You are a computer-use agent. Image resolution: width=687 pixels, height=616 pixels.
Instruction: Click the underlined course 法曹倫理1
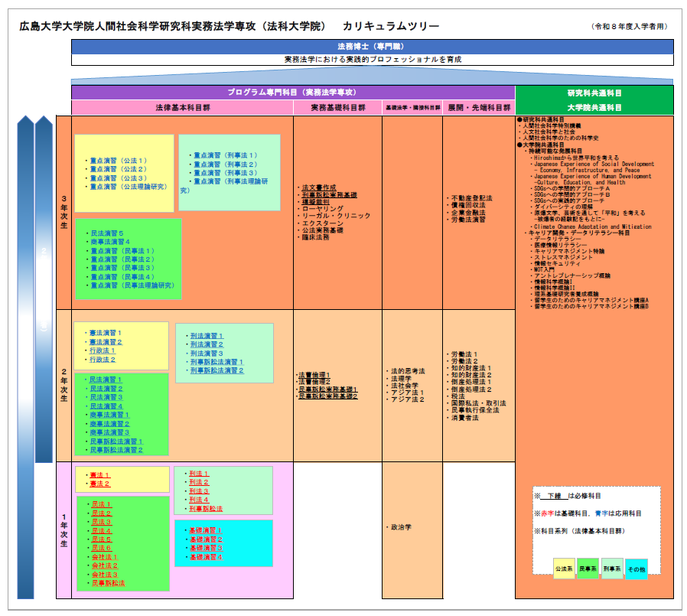(314, 375)
